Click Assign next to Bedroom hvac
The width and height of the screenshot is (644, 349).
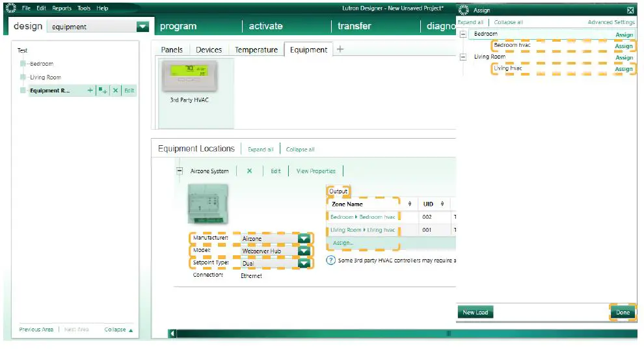click(x=623, y=46)
